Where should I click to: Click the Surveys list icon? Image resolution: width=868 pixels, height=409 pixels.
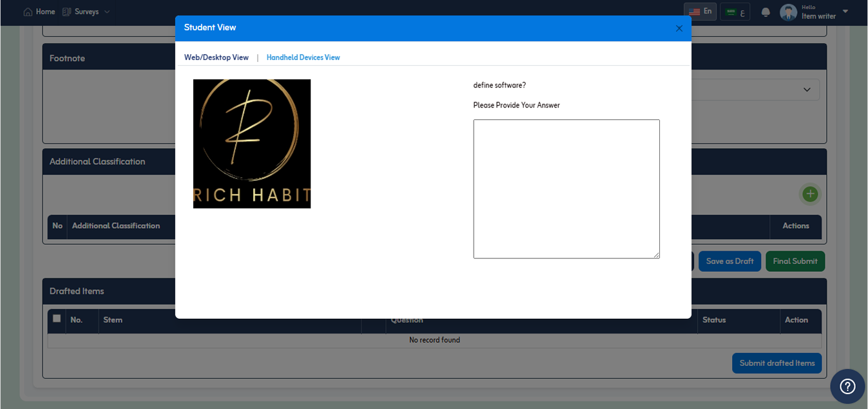(x=67, y=12)
